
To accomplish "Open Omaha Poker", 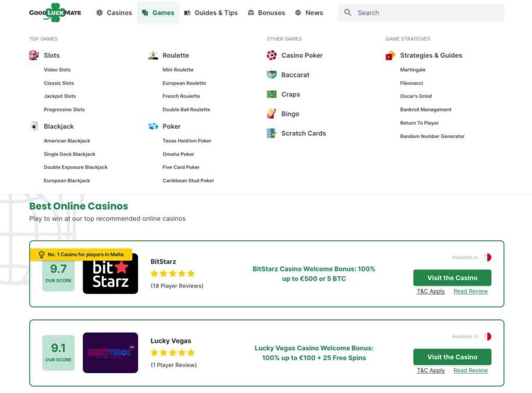I will click(178, 154).
